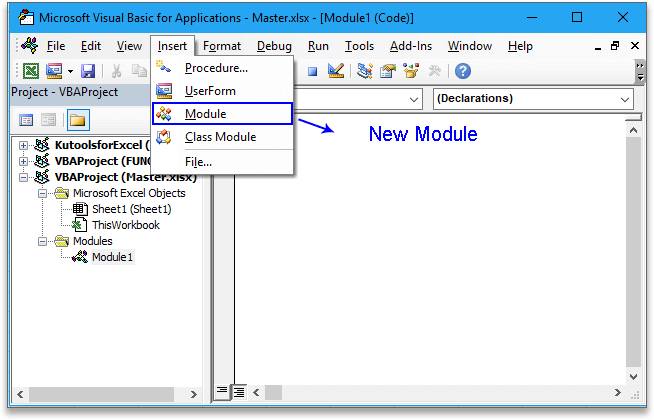The width and height of the screenshot is (654, 420).
Task: Click the Reset (stop square) toolbar icon
Action: click(x=312, y=71)
